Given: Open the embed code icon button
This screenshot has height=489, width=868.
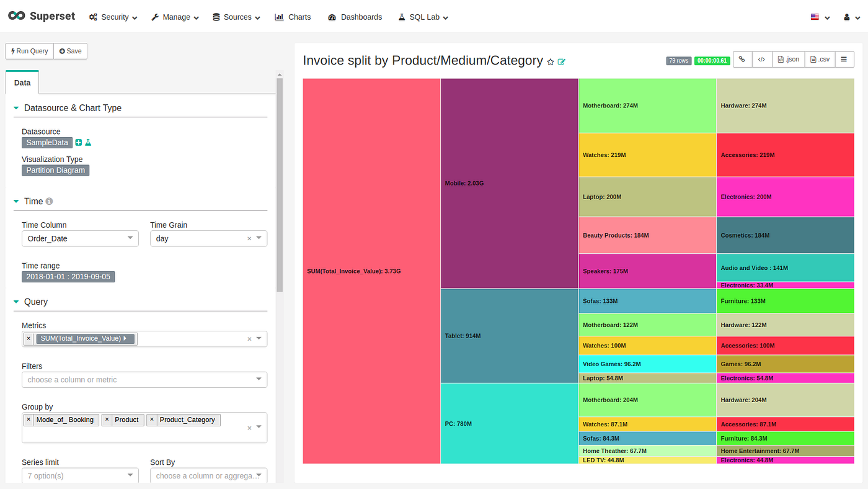Looking at the screenshot, I should pyautogui.click(x=761, y=60).
